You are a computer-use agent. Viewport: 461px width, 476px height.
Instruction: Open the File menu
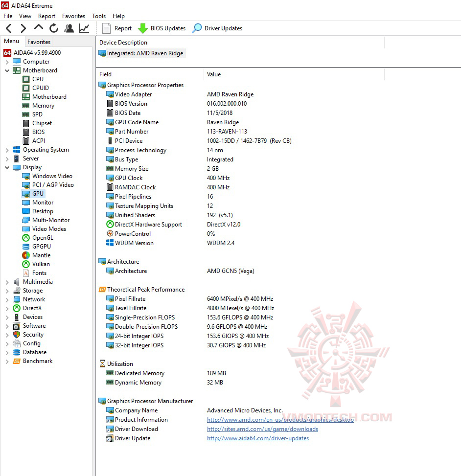8,16
